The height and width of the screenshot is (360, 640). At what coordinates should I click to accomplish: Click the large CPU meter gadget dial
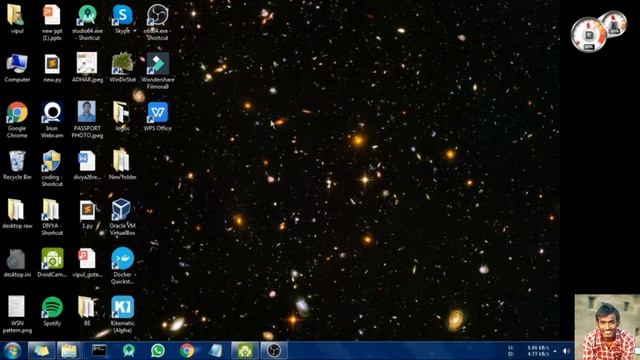click(x=588, y=34)
